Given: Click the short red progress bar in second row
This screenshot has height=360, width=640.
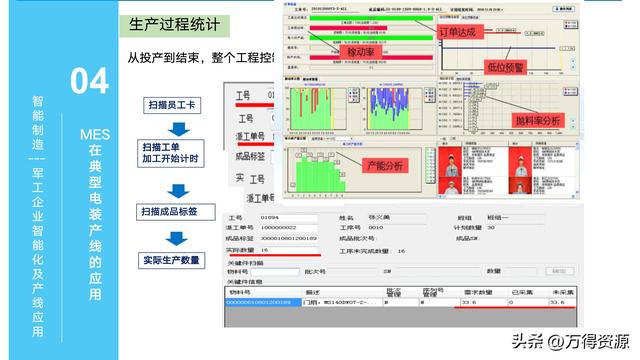Looking at the screenshot, I should (348, 28).
